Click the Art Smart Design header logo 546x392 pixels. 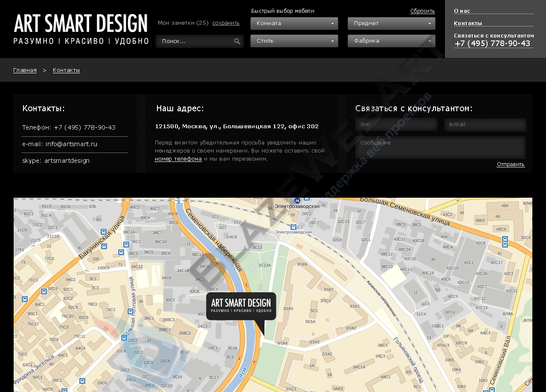(81, 29)
